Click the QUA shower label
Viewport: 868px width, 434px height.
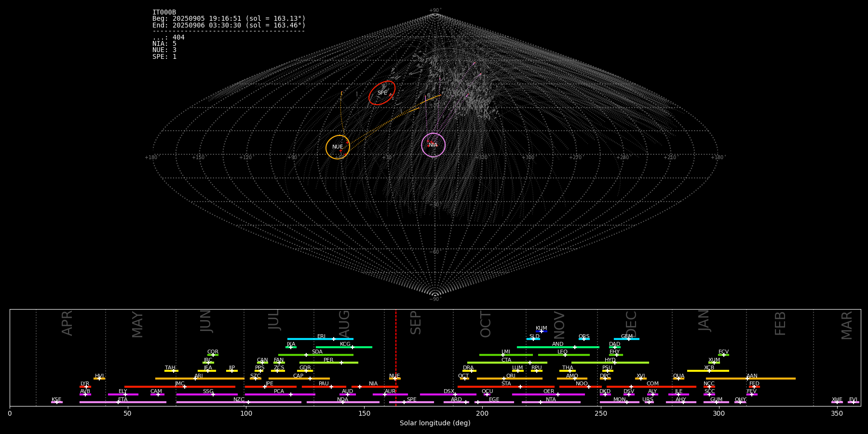click(x=678, y=376)
